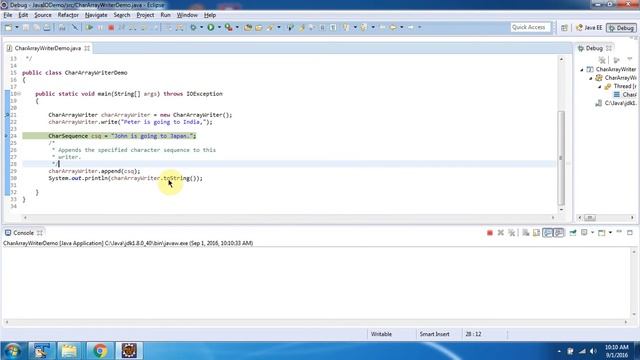Open Chrome from the taskbar
The height and width of the screenshot is (360, 640).
tap(100, 351)
